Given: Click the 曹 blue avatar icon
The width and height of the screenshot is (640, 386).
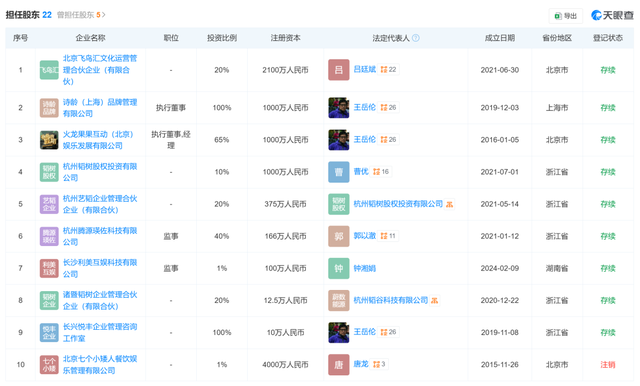Looking at the screenshot, I should [339, 172].
